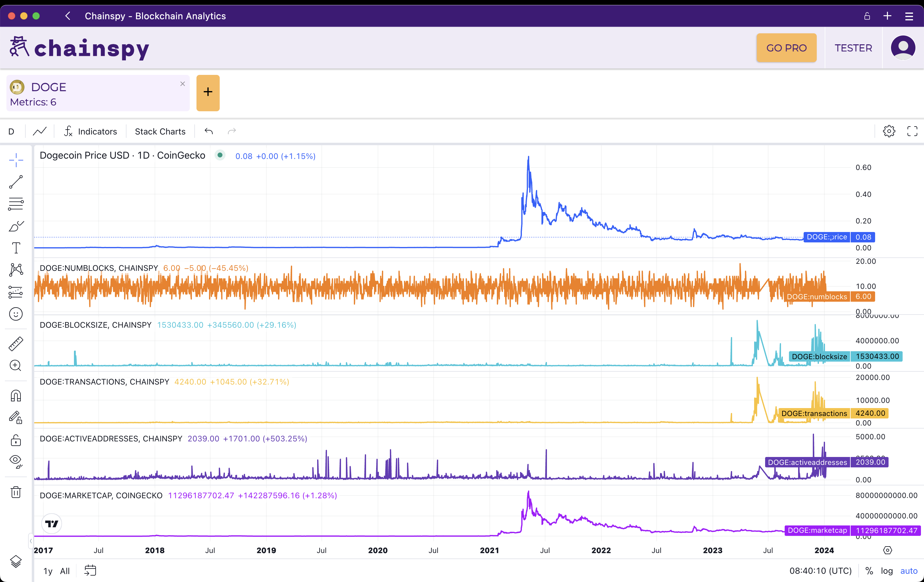The height and width of the screenshot is (582, 924).
Task: Select the crosshair cursor tool
Action: point(16,160)
